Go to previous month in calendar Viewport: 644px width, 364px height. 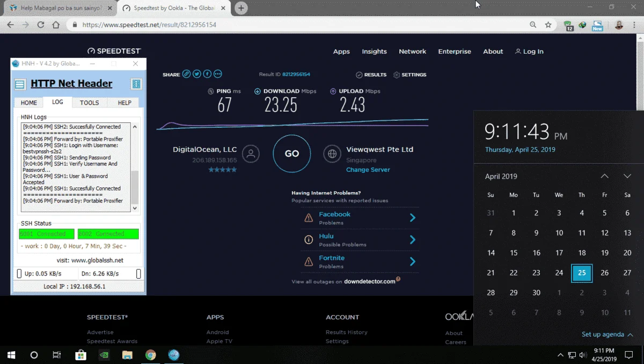click(x=604, y=176)
